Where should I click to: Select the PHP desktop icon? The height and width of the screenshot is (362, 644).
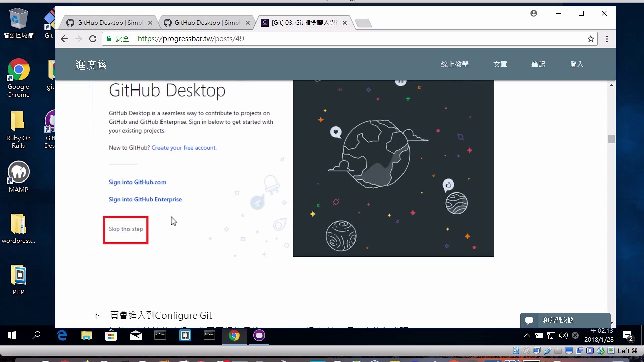pos(19,280)
